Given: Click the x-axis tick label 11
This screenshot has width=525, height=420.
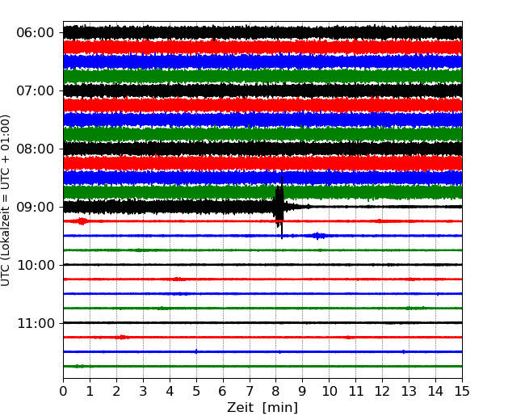Looking at the screenshot, I should [x=356, y=391].
